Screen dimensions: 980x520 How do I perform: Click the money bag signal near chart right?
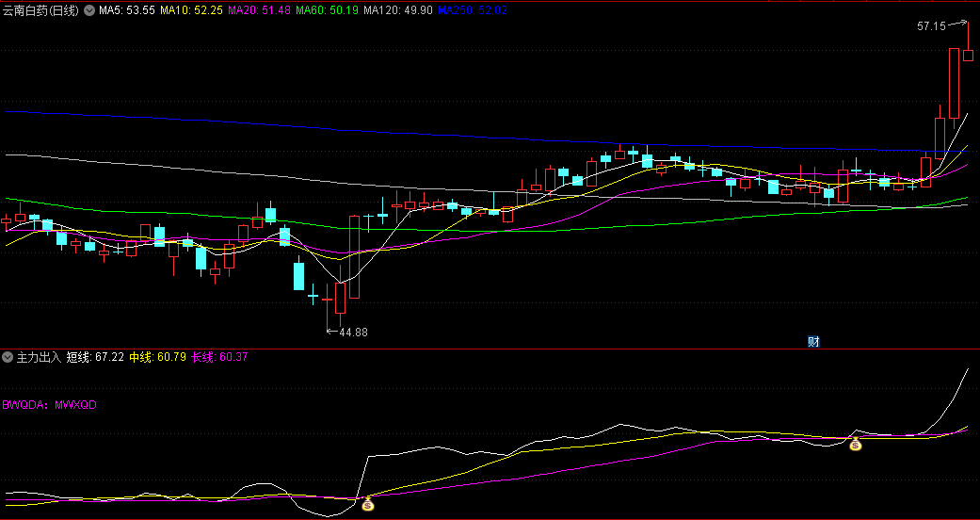856,445
